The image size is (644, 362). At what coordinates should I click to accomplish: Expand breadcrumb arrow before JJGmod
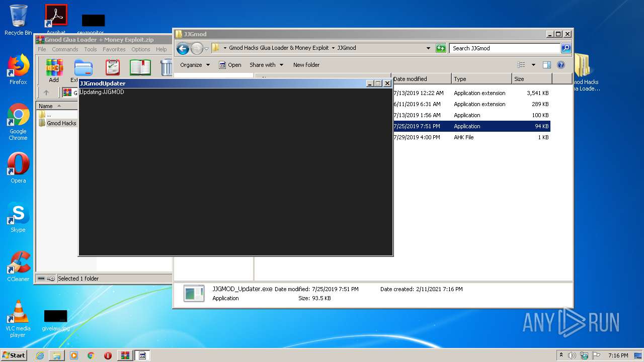tap(333, 48)
